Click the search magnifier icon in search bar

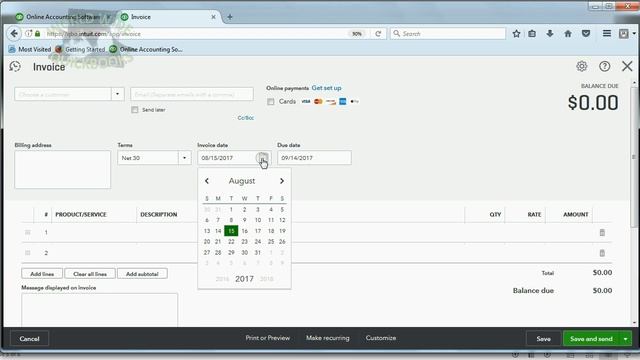[x=396, y=33]
